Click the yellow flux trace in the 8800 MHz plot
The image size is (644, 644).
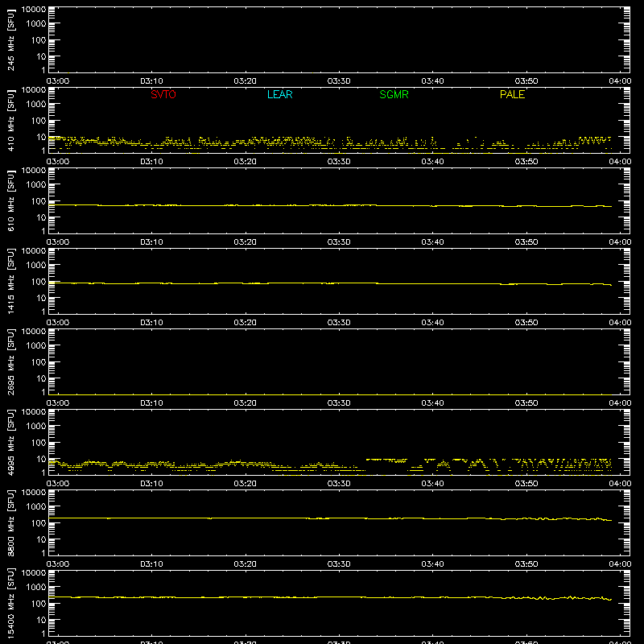point(330,518)
